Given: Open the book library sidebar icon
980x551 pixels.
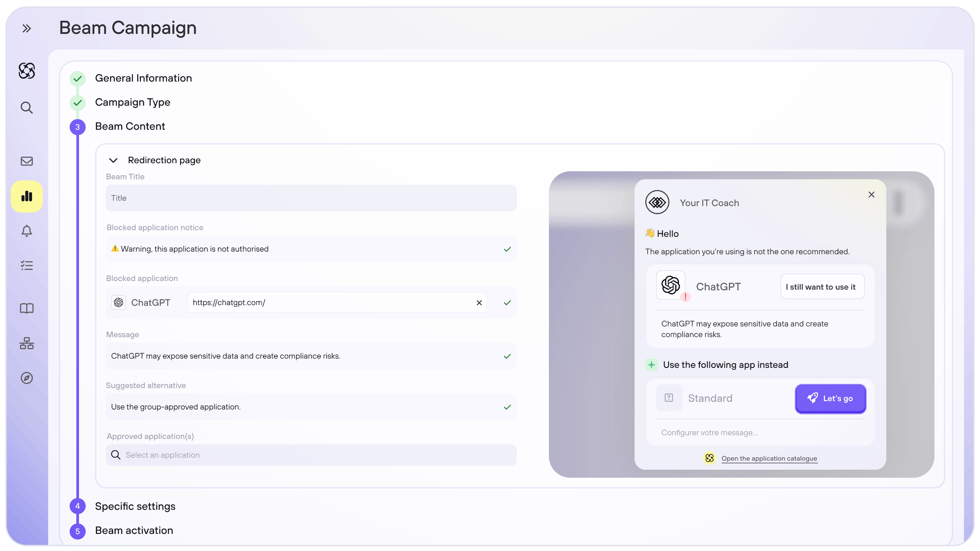Looking at the screenshot, I should coord(27,308).
